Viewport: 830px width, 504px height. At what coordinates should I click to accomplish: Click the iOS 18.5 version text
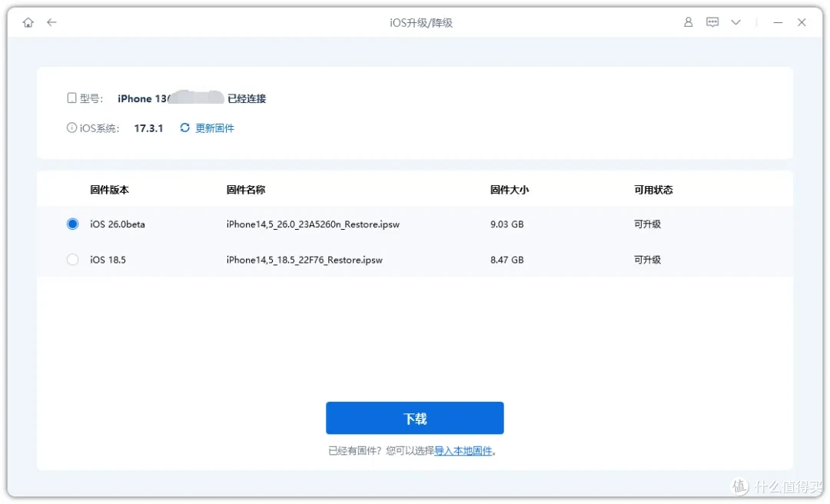(108, 260)
